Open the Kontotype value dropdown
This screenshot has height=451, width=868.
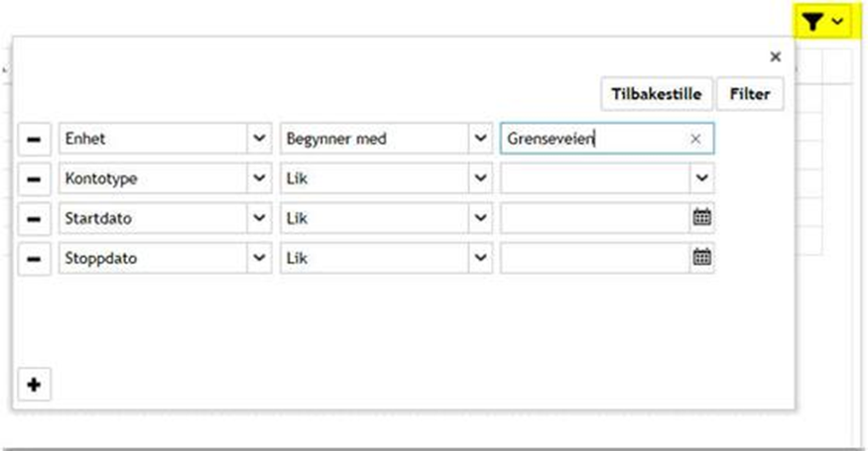(702, 178)
